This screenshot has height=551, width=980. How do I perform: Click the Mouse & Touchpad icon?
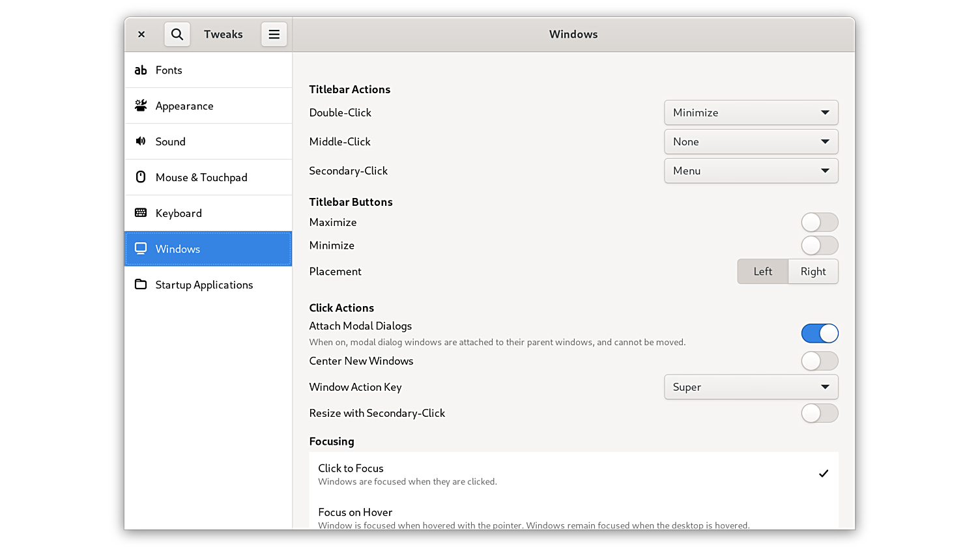(141, 177)
